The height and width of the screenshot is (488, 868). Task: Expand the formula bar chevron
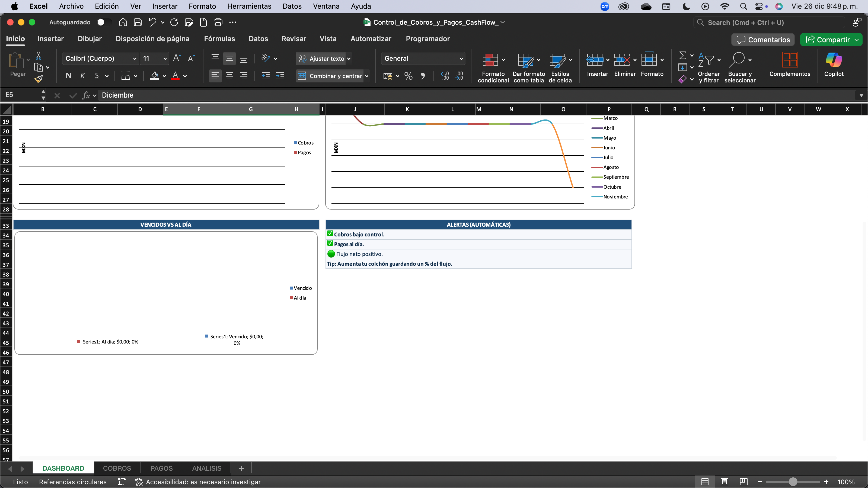click(x=861, y=95)
